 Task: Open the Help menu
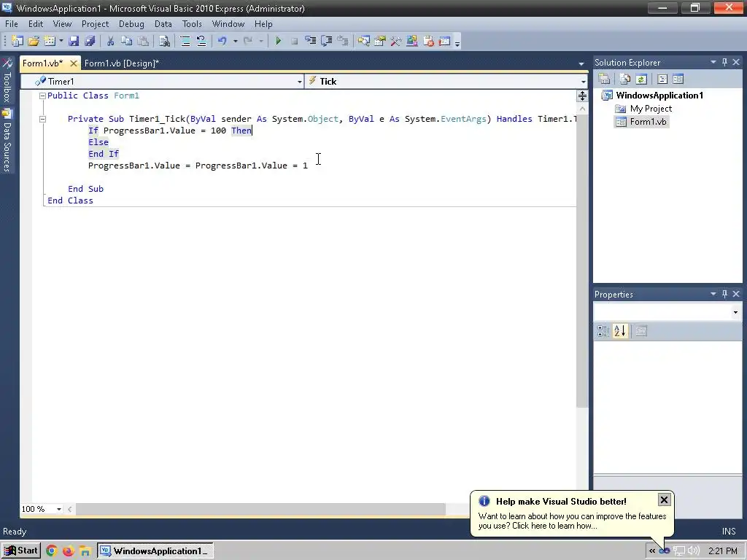click(263, 24)
